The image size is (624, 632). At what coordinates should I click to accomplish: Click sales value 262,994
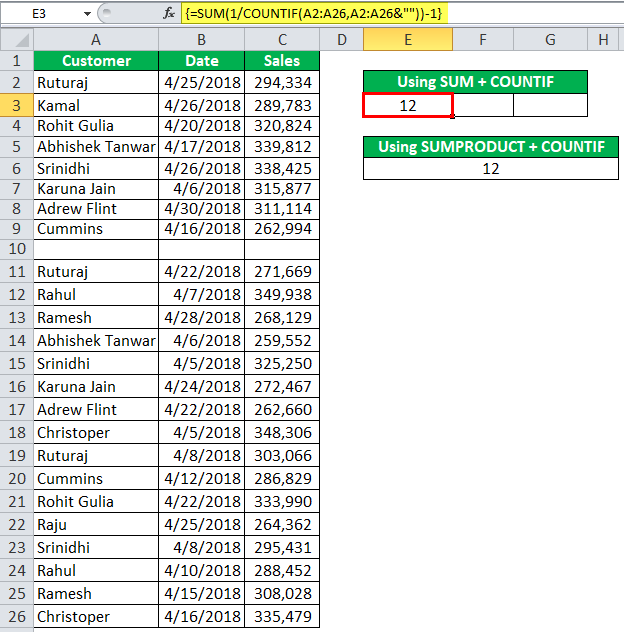tap(282, 229)
